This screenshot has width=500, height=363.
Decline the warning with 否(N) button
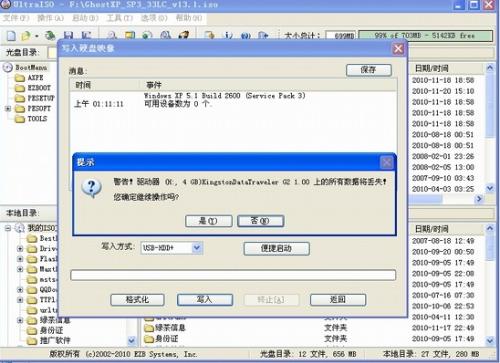pos(260,221)
